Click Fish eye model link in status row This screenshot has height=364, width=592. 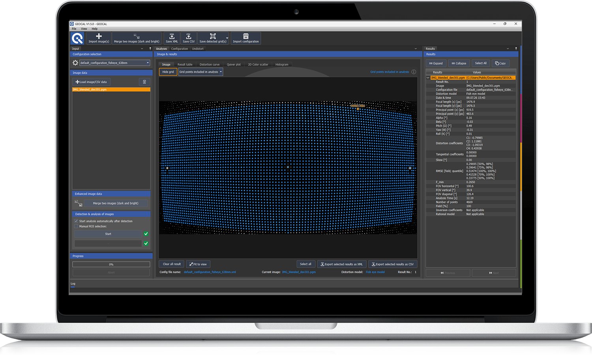375,272
